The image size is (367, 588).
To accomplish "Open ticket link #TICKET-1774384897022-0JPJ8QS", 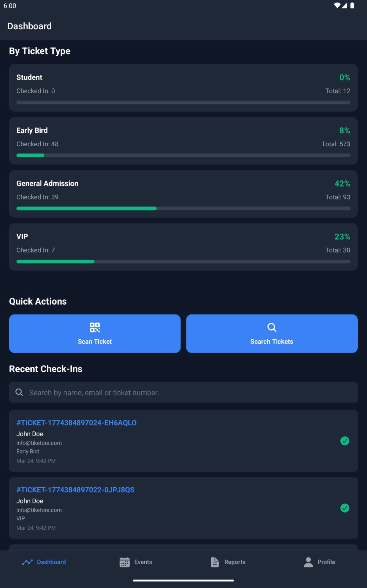I will [x=75, y=490].
